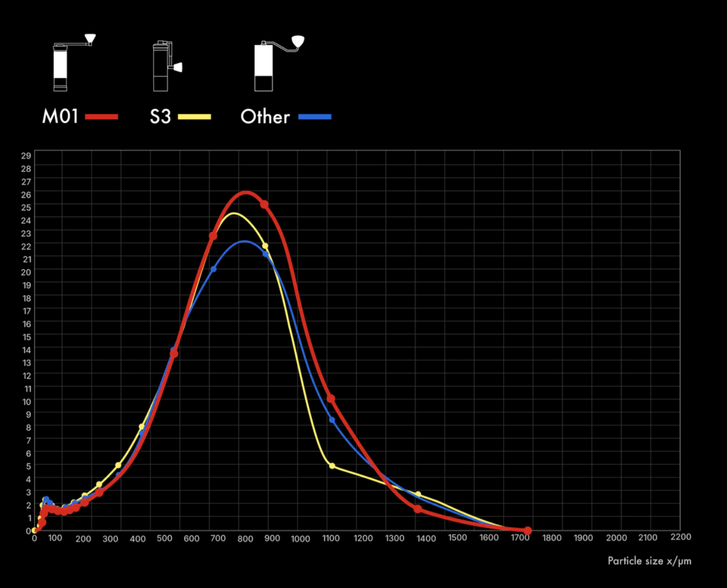
Task: Click the S3 grinder illustration
Action: [167, 65]
